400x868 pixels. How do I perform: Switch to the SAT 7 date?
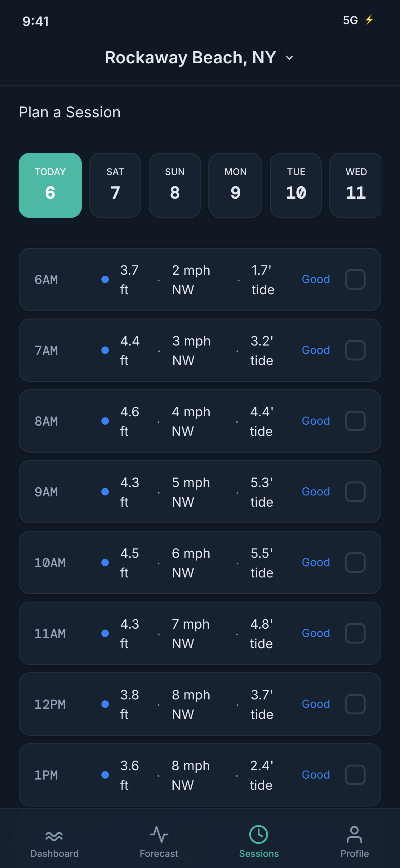tap(115, 185)
